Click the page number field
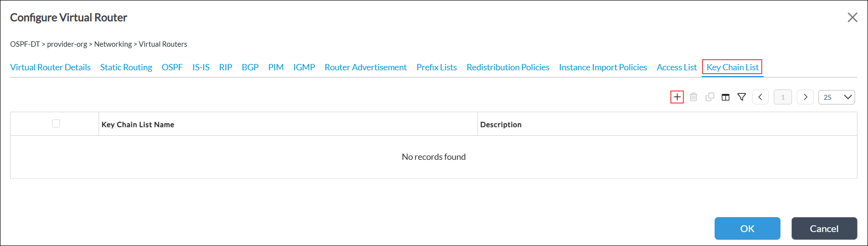 (x=782, y=97)
